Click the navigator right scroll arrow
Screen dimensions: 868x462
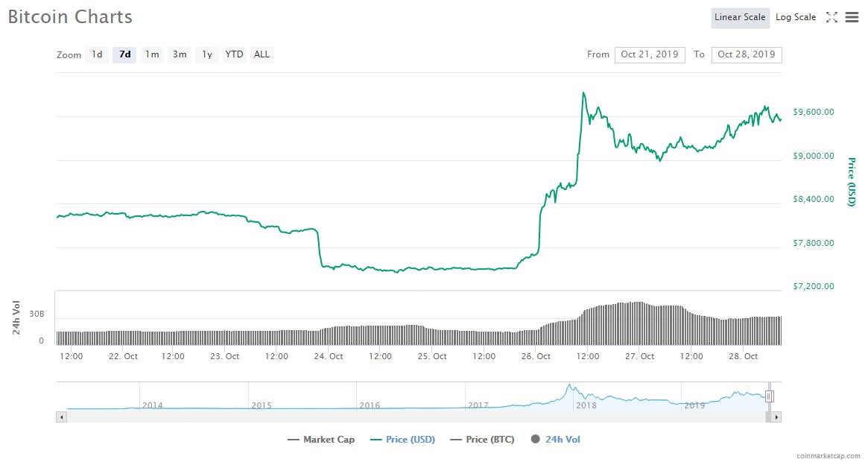point(776,417)
